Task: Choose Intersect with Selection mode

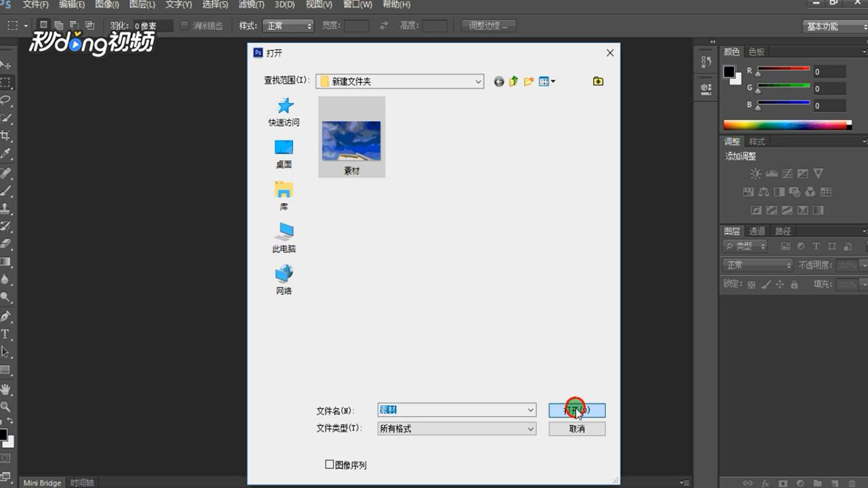Action: [89, 26]
